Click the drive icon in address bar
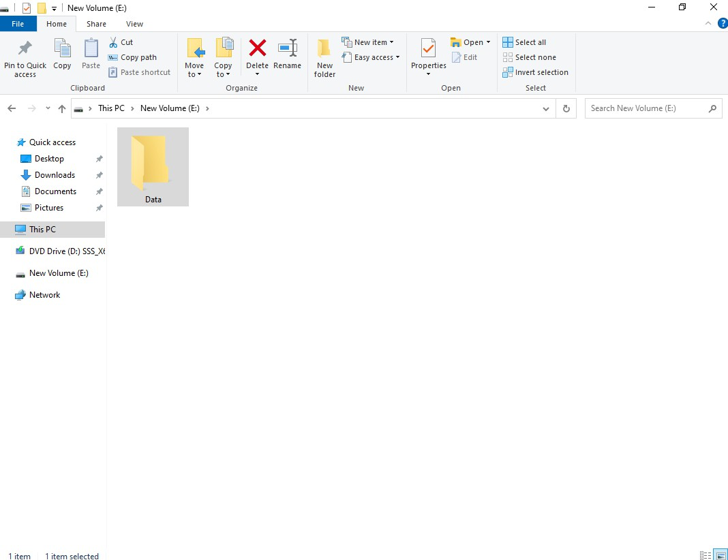 [x=78, y=109]
